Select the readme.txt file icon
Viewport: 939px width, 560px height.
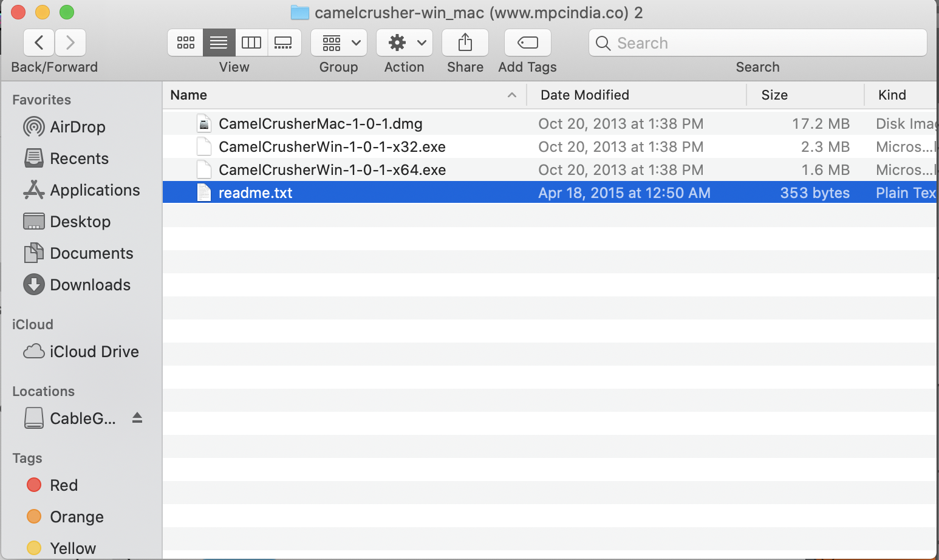pos(204,193)
